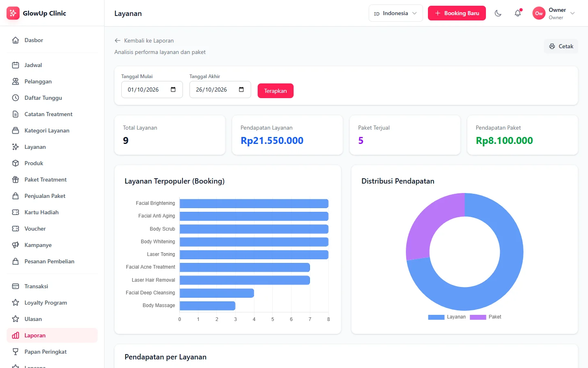
Task: Click the Pelanggan people icon
Action: 16,81
